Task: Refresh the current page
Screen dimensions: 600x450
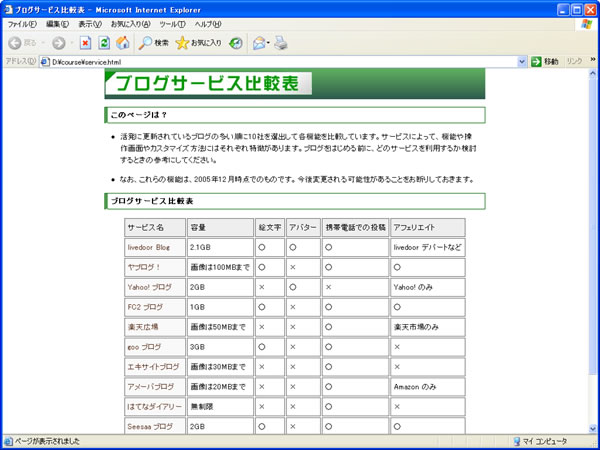Action: 104,43
